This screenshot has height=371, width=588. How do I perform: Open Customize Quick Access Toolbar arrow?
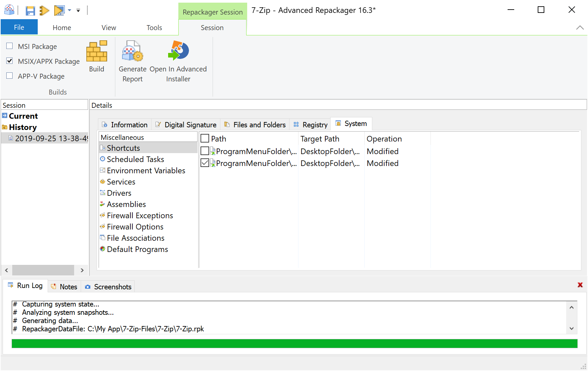(78, 11)
